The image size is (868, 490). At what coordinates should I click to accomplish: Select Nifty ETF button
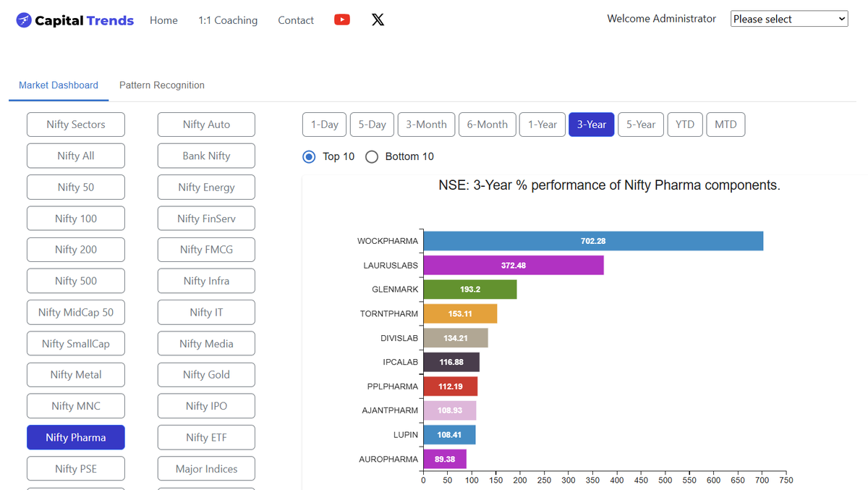click(206, 437)
